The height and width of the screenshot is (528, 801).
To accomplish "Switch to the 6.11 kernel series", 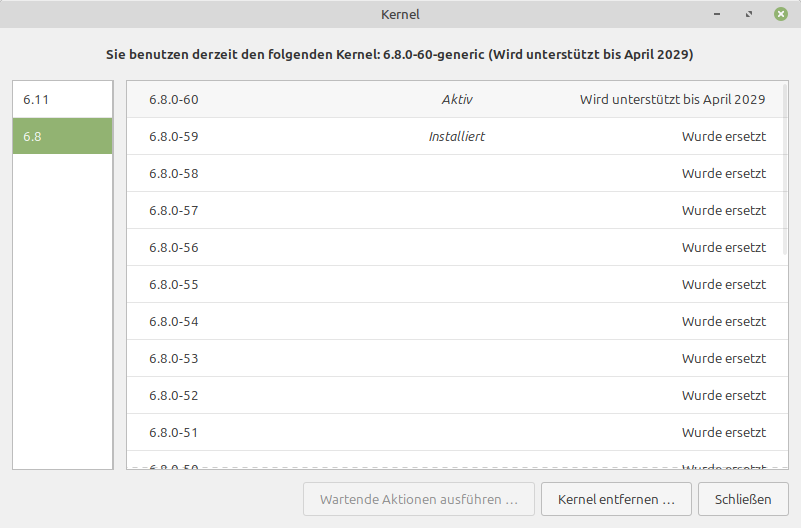I will click(x=62, y=99).
